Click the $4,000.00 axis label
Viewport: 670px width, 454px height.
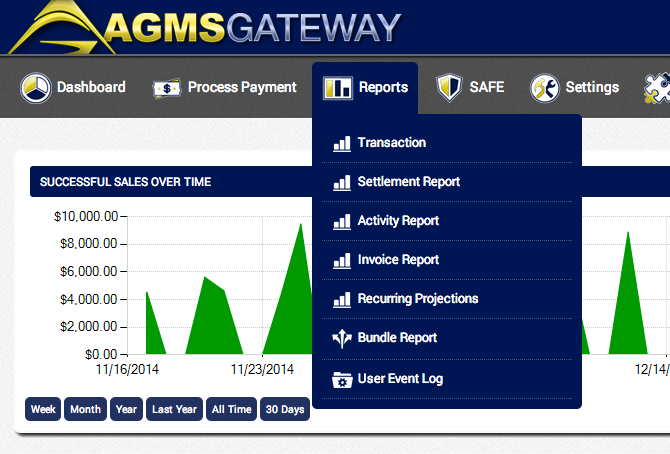(x=89, y=299)
